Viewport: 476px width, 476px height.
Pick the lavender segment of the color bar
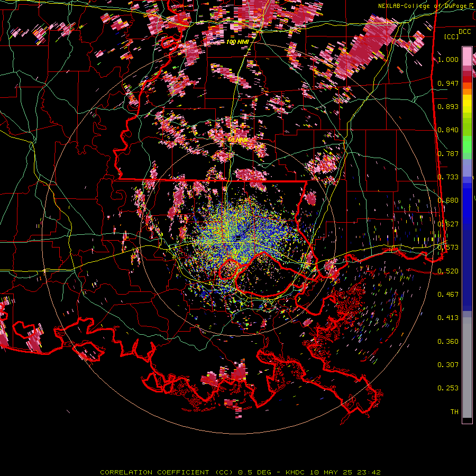467,168
